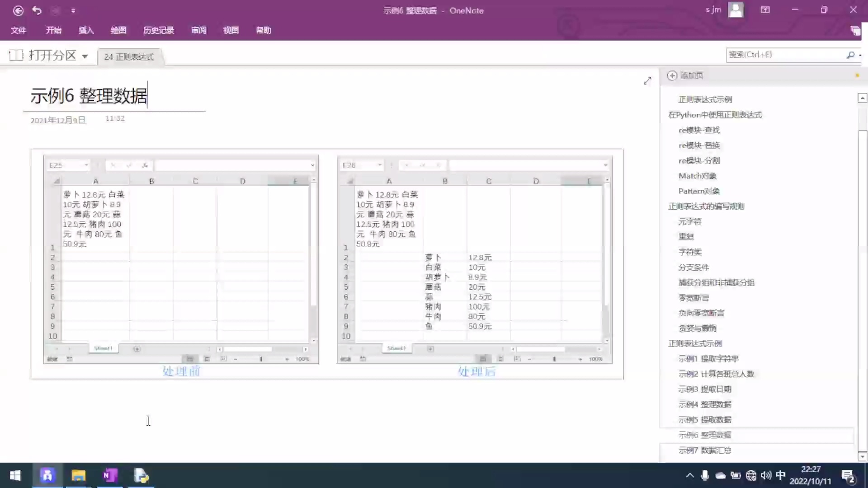
Task: Open the 打开分区 dropdown
Action: [x=85, y=56]
